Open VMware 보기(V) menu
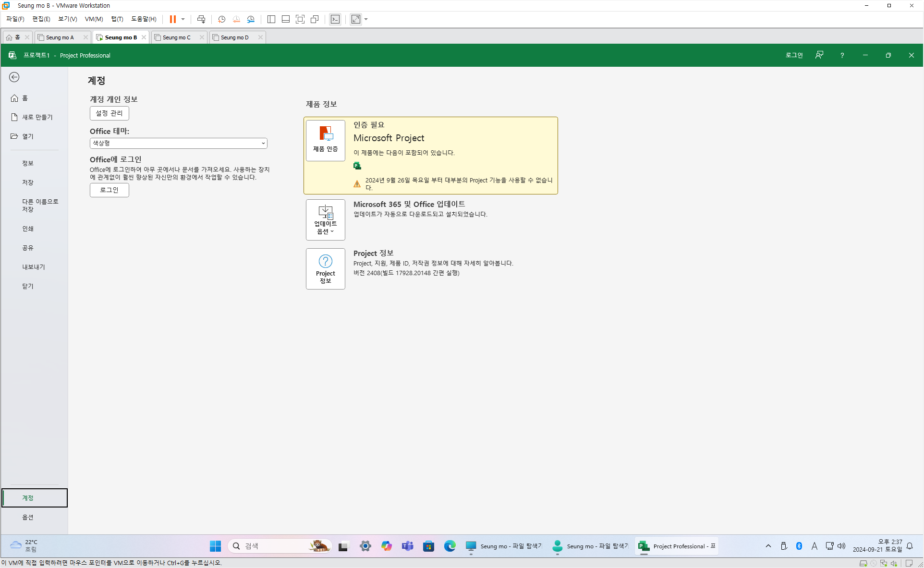 pos(67,19)
